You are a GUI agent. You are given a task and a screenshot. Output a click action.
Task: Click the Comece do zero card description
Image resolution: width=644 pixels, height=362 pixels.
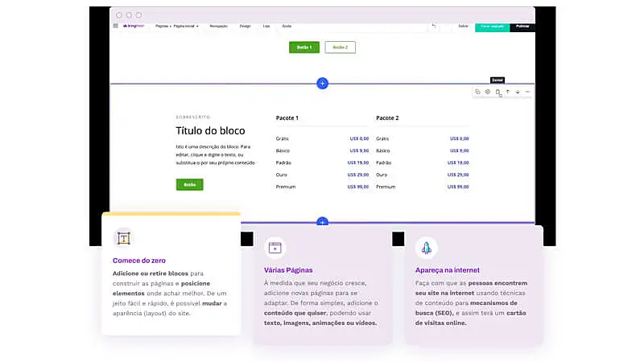[x=170, y=294]
